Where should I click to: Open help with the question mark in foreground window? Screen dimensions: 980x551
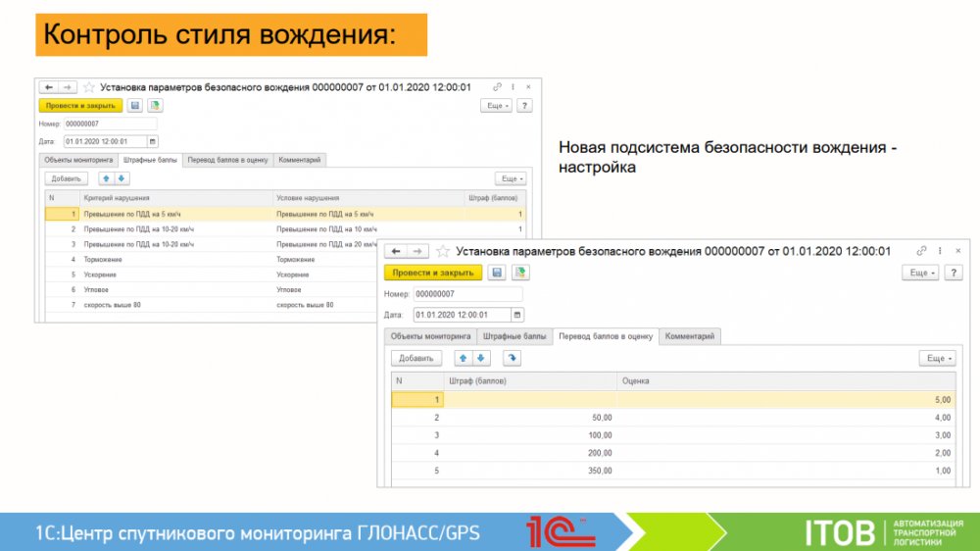(954, 273)
